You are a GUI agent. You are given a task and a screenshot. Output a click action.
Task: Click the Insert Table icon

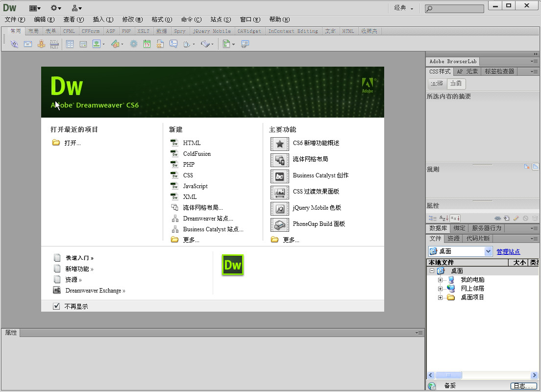tap(70, 44)
